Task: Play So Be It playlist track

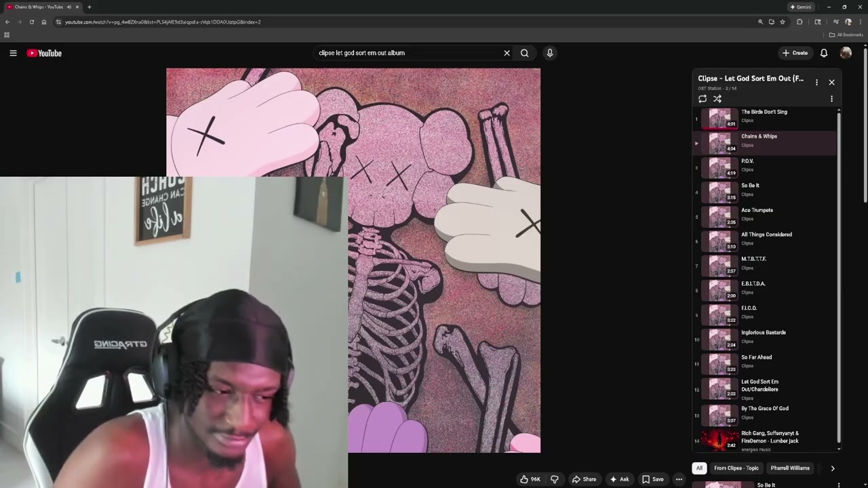Action: tap(764, 192)
